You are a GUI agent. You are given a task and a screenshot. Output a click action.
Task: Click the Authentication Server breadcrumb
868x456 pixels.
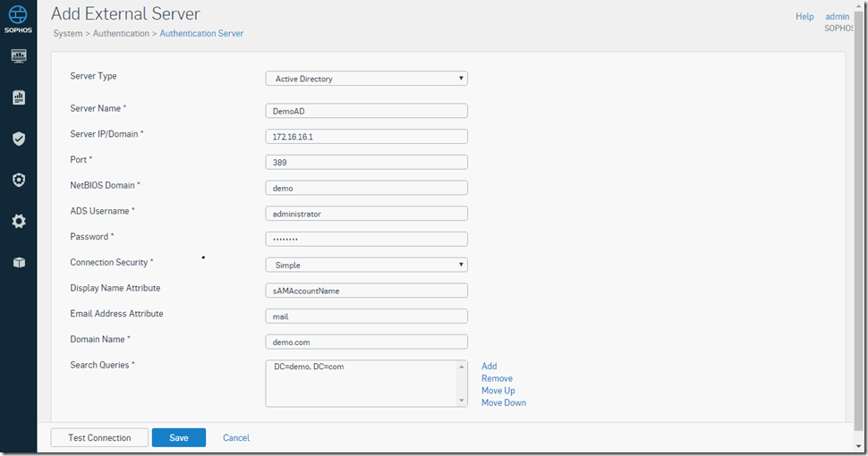201,33
